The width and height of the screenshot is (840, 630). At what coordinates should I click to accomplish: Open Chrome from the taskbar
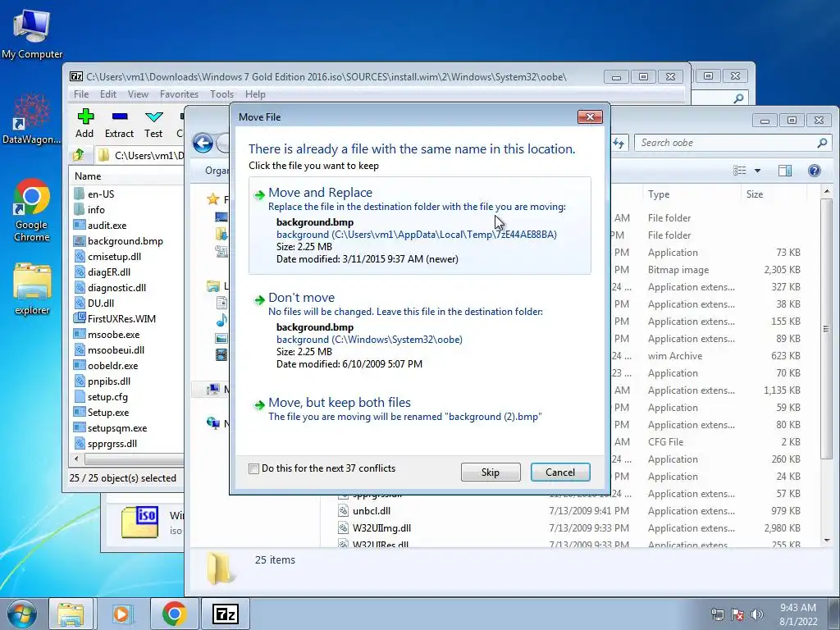pyautogui.click(x=174, y=614)
